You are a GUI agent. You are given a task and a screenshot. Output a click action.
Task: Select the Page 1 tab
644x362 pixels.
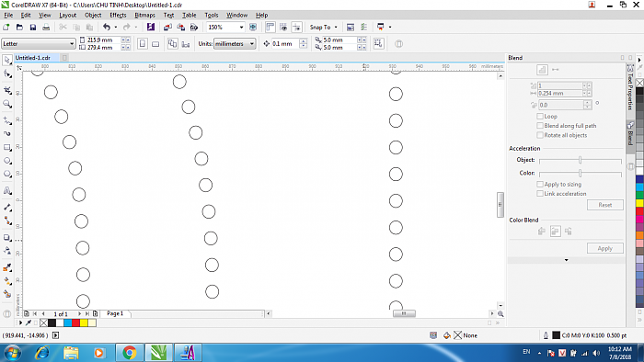[x=115, y=313]
